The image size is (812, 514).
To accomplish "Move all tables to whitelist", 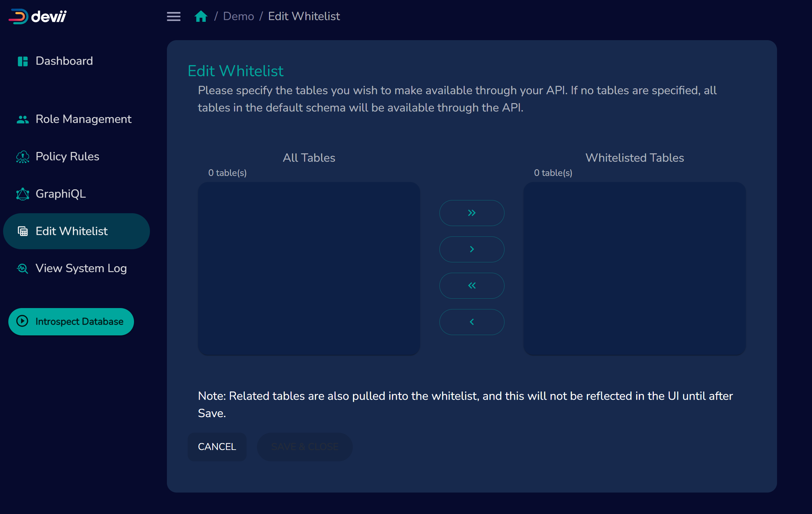I will pyautogui.click(x=472, y=213).
